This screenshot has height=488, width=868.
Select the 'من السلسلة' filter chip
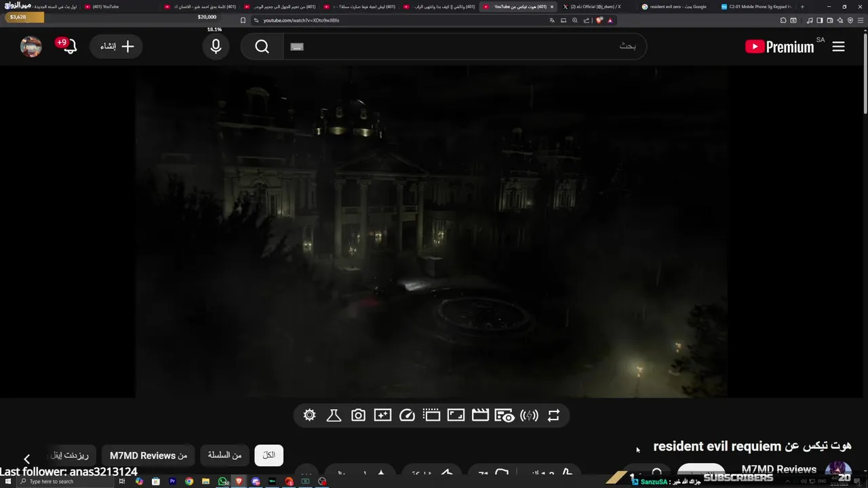(x=224, y=455)
